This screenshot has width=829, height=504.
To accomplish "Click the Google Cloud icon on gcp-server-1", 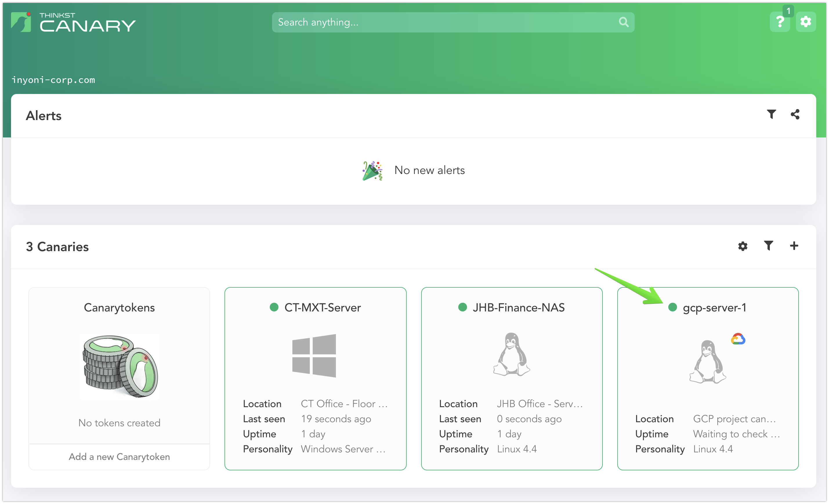I will point(738,339).
